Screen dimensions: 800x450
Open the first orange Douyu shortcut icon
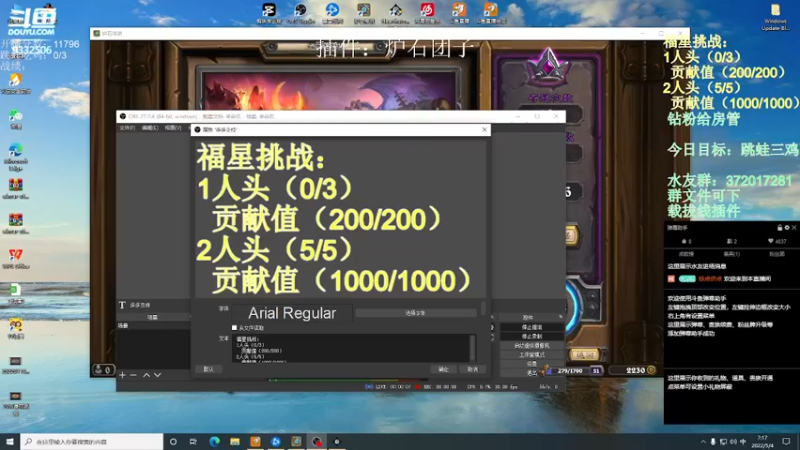459,10
